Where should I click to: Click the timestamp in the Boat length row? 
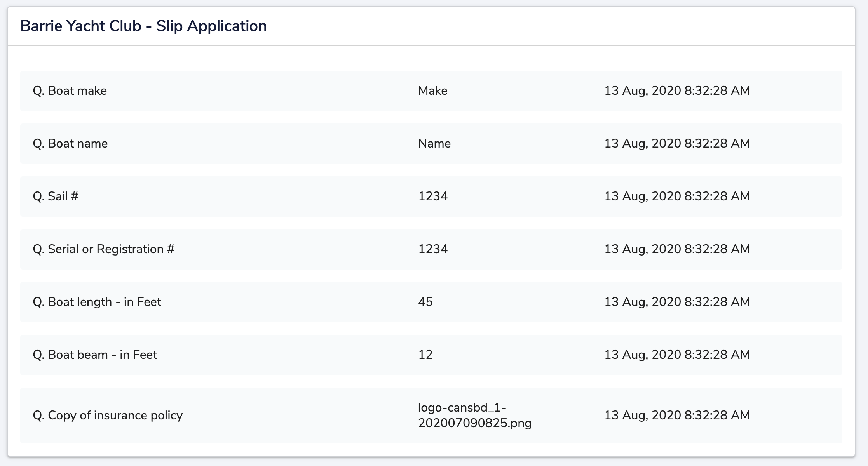click(x=677, y=302)
